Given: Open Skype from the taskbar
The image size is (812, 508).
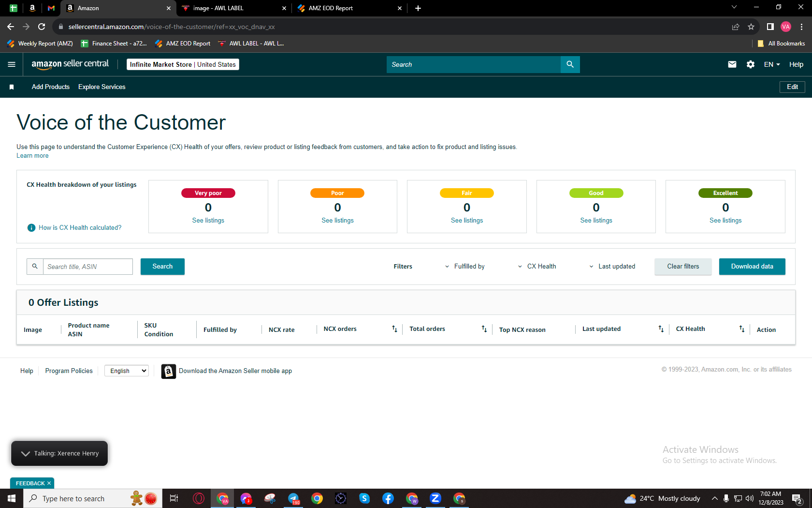Looking at the screenshot, I should (364, 498).
